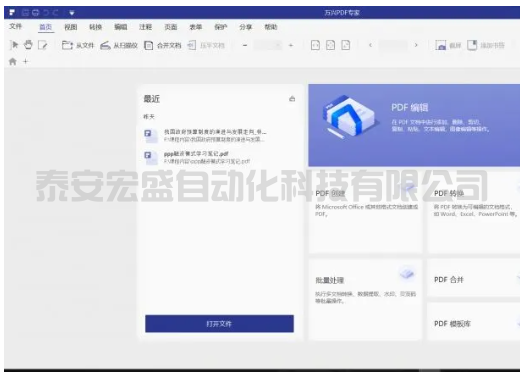Image resolution: width=520 pixels, height=373 pixels.
Task: Open the home tab icon
Action: [x=13, y=61]
